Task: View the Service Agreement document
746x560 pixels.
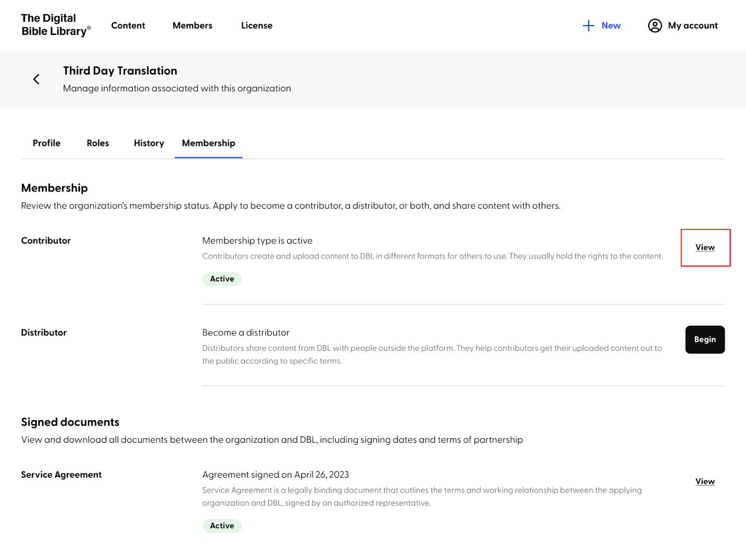Action: point(705,481)
